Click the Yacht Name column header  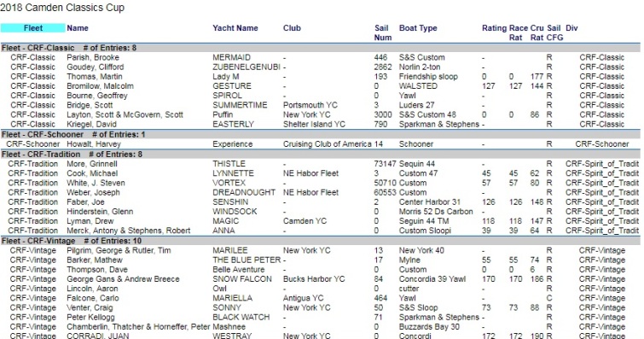[x=235, y=28]
